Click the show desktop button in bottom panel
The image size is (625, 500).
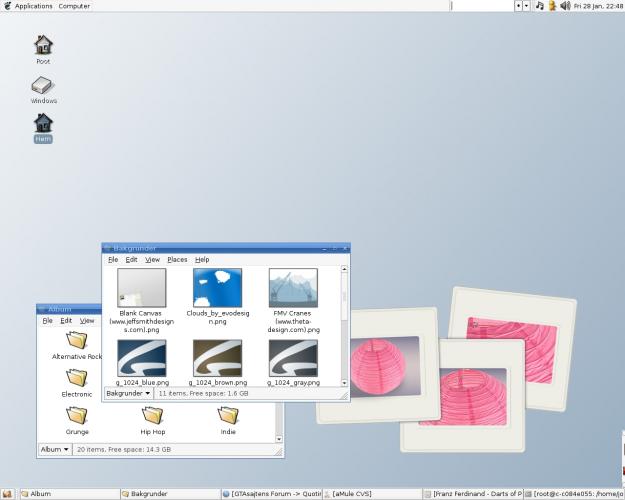click(7, 493)
